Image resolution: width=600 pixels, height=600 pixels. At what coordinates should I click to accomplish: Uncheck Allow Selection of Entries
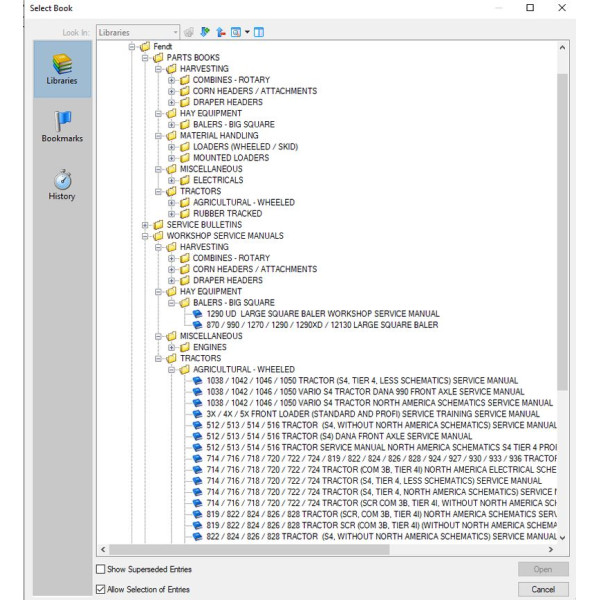click(x=100, y=589)
